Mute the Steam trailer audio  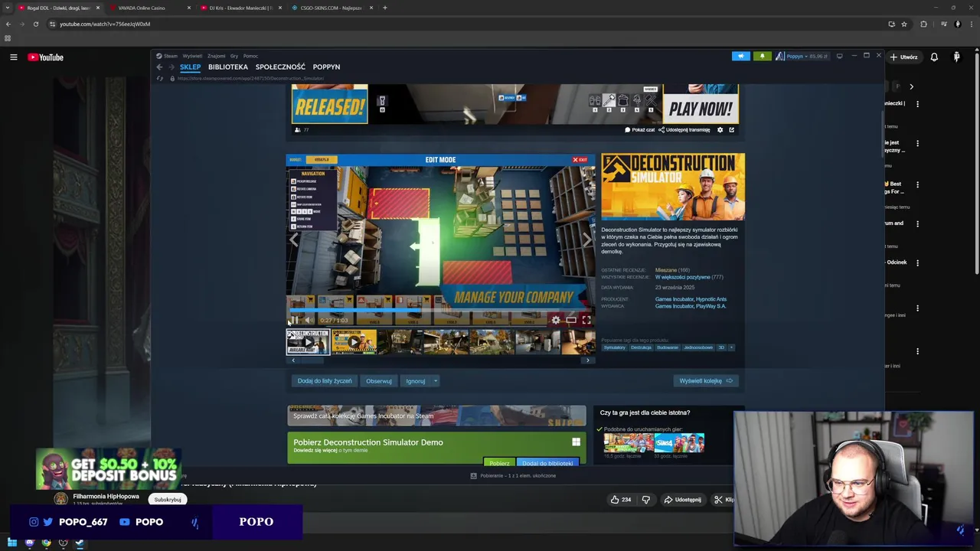click(309, 320)
